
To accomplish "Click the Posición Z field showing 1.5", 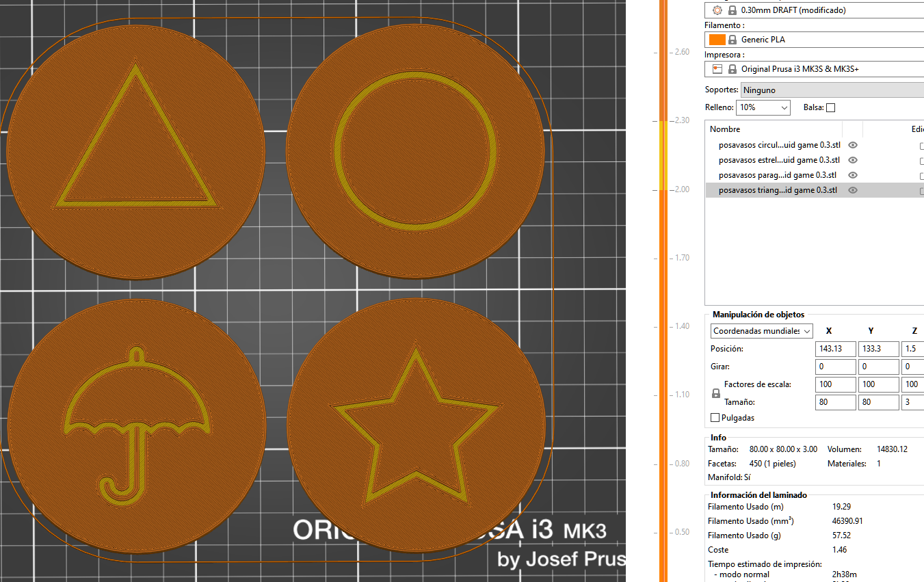I will click(913, 349).
